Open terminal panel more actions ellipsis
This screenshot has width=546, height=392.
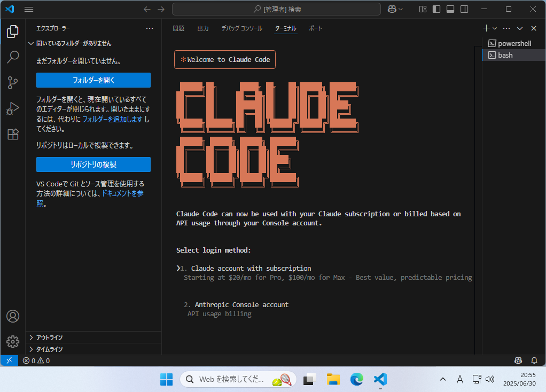(x=506, y=28)
